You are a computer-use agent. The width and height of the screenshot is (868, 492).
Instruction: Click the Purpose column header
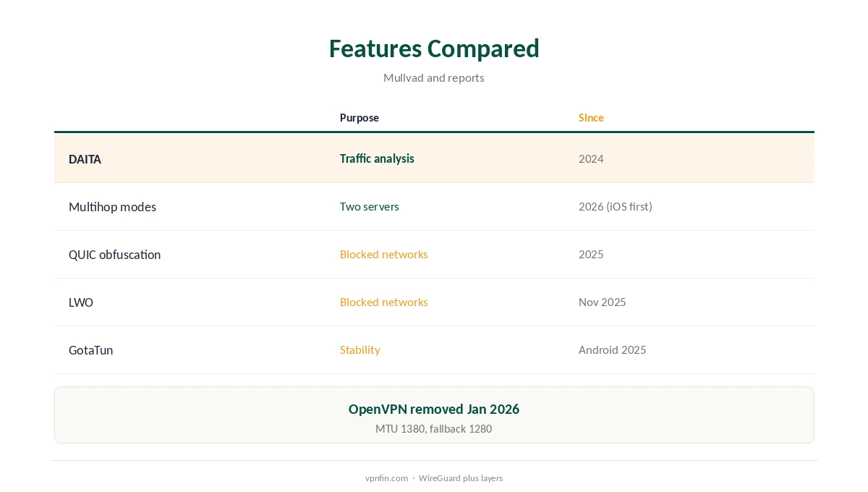pos(359,118)
